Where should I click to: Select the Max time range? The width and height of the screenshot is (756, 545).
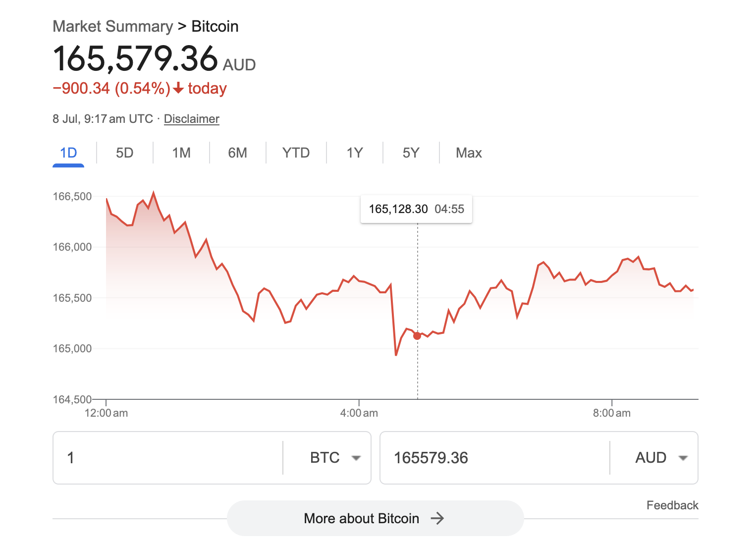pos(469,153)
